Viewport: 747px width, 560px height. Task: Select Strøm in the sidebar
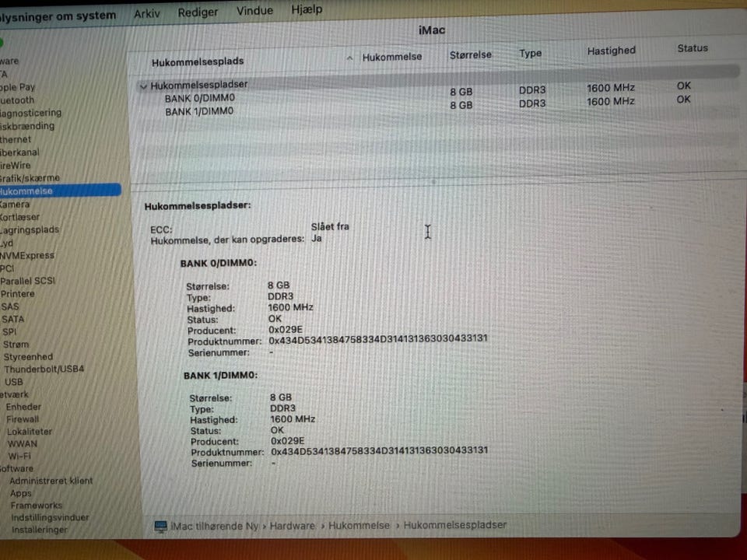(16, 344)
